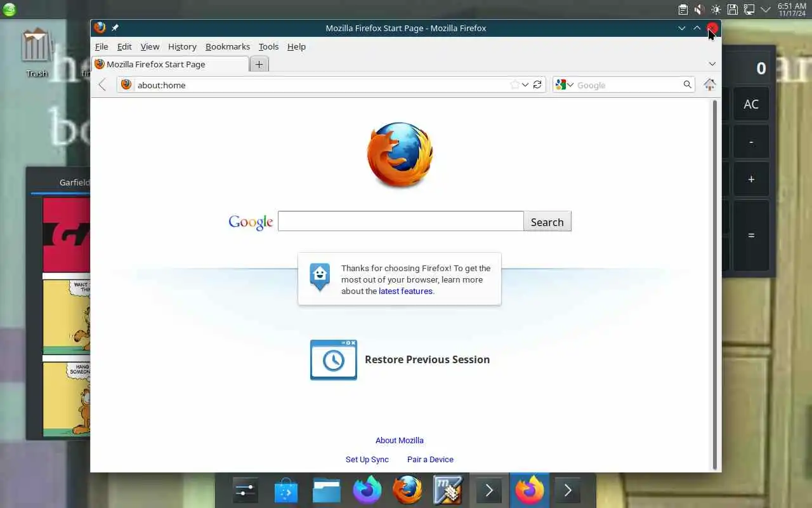Click the equals key in calculator
The height and width of the screenshot is (508, 812).
click(751, 235)
